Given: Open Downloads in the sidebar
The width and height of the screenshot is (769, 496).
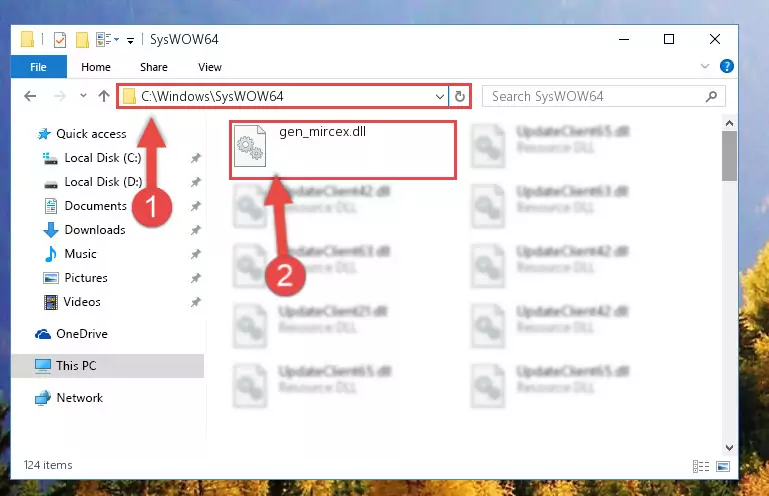Looking at the screenshot, I should tap(95, 230).
